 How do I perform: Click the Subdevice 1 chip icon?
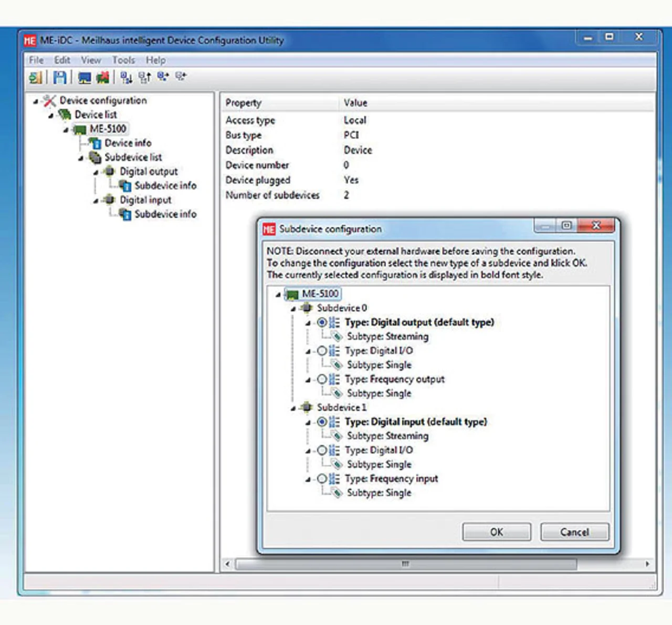307,407
